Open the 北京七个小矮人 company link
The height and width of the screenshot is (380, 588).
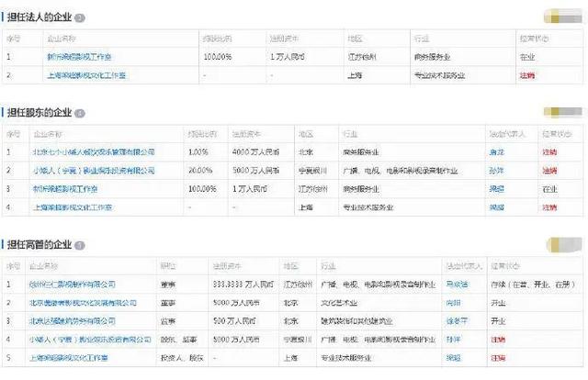(94, 151)
